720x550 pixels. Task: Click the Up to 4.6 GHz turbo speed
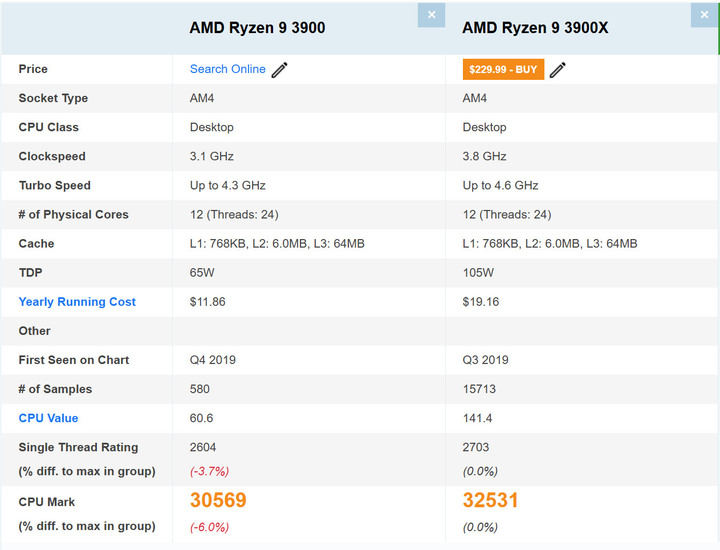click(x=500, y=185)
